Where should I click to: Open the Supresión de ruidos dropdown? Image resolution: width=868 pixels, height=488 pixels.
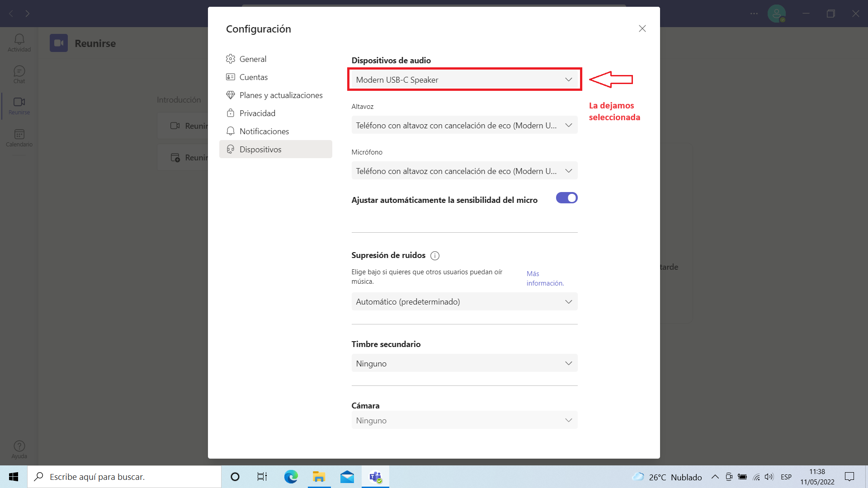[464, 301]
